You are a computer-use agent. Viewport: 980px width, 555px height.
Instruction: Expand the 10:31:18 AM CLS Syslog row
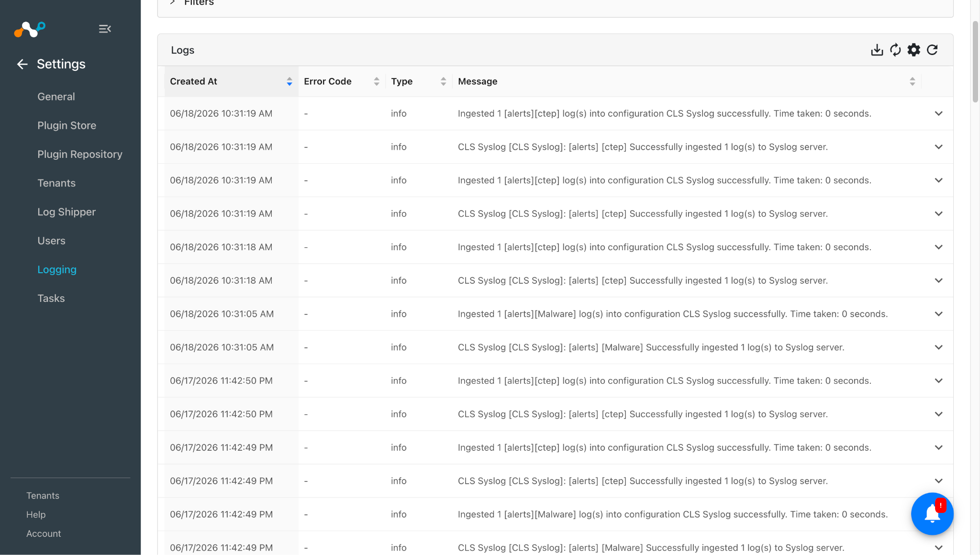click(x=938, y=280)
